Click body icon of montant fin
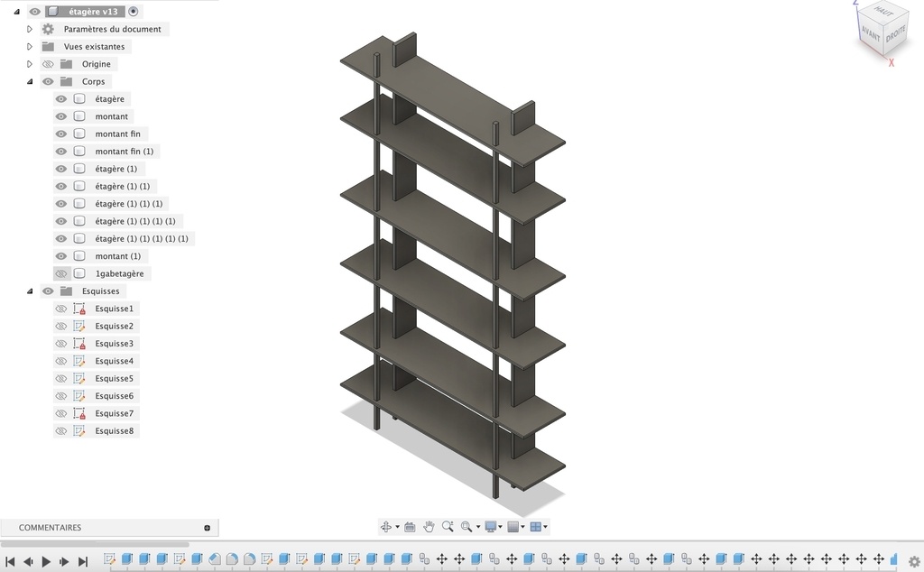 (79, 134)
